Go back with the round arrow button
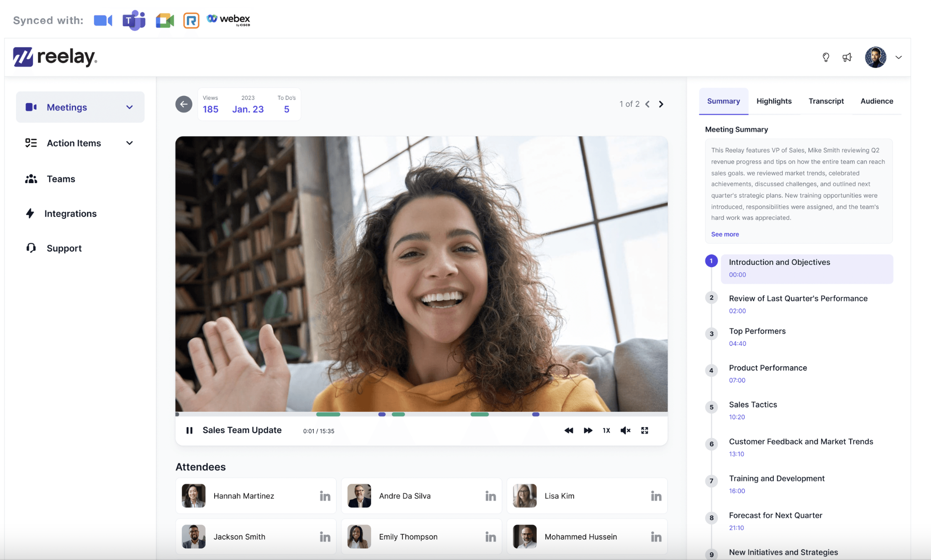Viewport: 931px width, 560px height. pyautogui.click(x=184, y=104)
